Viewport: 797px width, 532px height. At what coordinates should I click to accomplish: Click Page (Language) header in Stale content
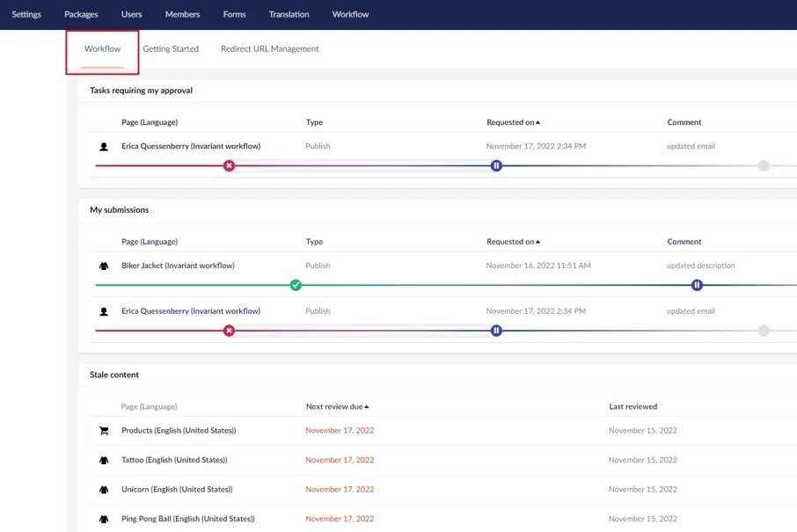click(x=149, y=406)
